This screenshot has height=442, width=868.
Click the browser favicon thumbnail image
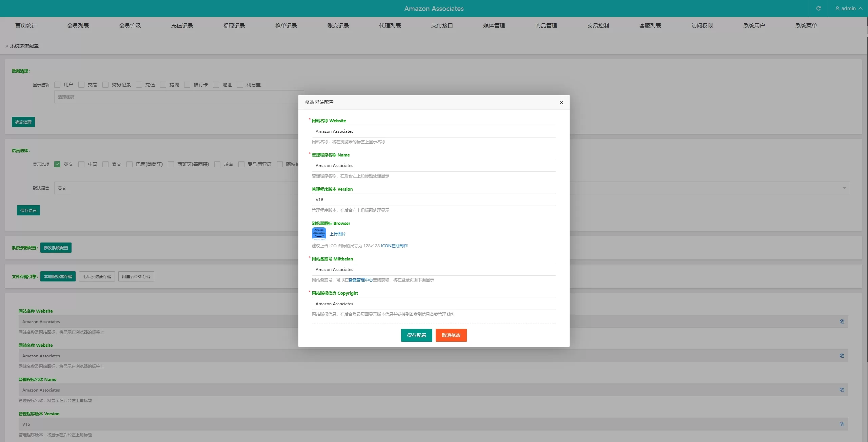pyautogui.click(x=319, y=234)
